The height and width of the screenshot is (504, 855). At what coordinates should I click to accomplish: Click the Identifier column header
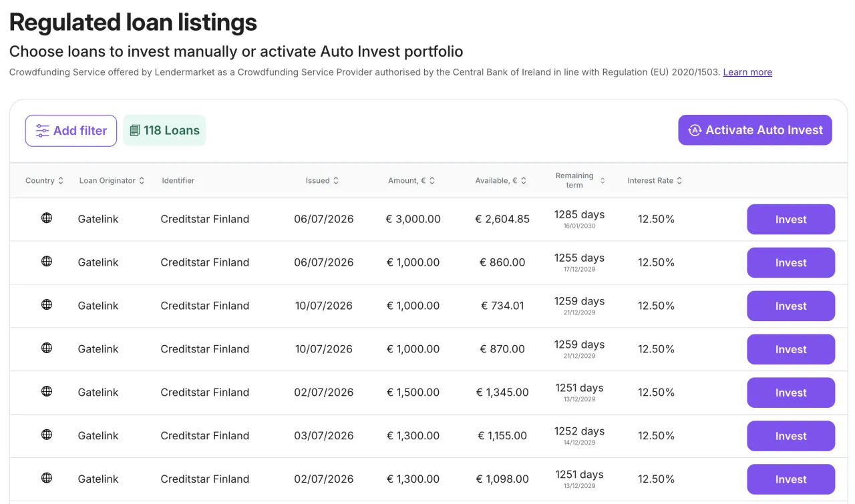[178, 181]
